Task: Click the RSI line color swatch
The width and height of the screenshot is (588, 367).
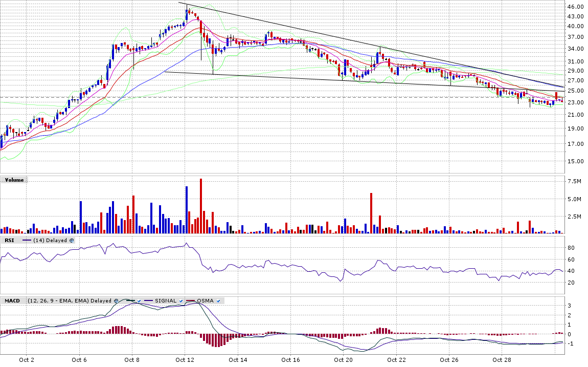Action: [x=26, y=240]
